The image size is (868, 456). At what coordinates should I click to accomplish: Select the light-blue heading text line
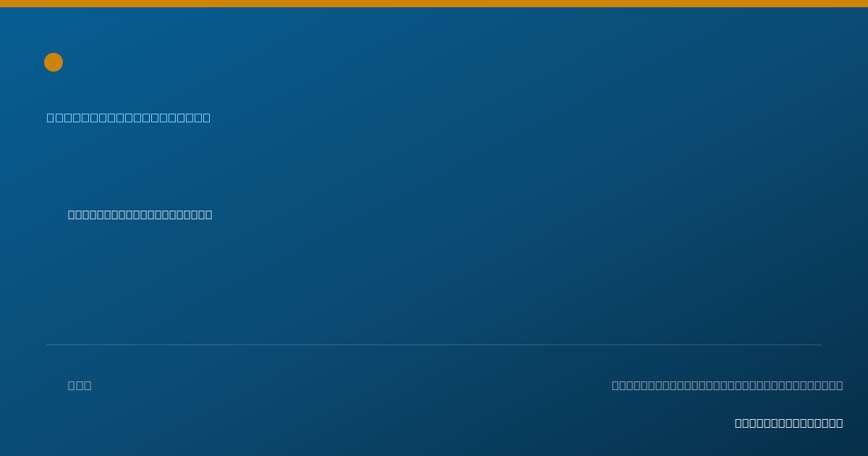click(129, 117)
